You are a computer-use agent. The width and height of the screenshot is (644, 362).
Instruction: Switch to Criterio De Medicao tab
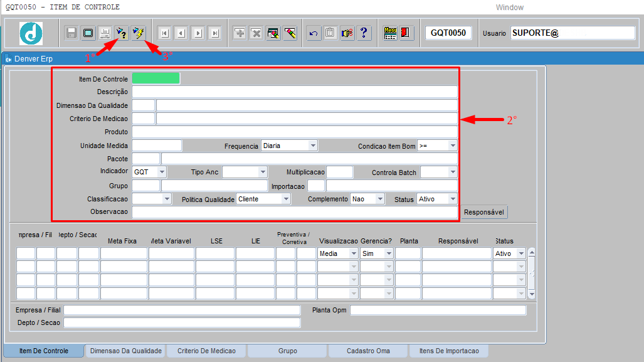(206, 351)
